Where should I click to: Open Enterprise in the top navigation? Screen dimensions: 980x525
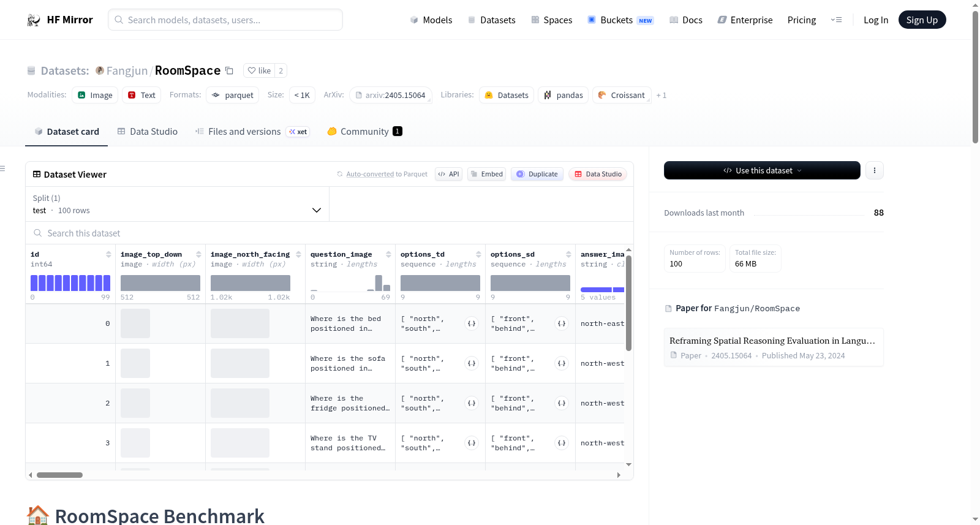tap(745, 20)
